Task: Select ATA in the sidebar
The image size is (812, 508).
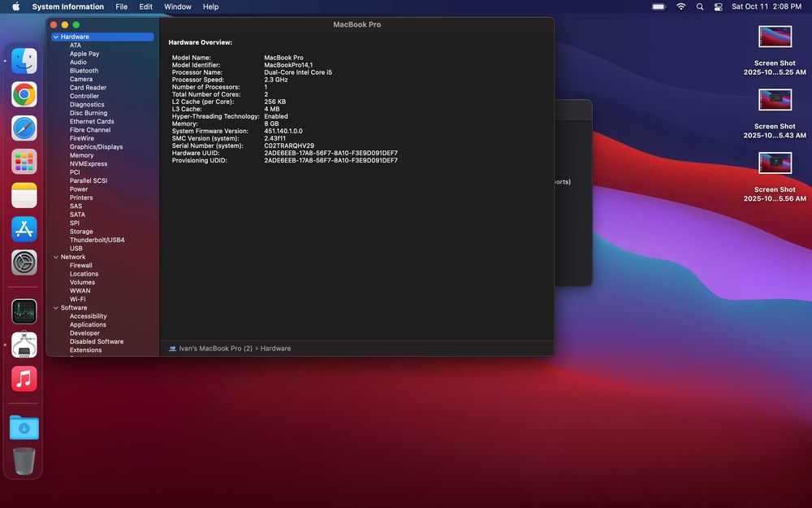Action: 76,45
